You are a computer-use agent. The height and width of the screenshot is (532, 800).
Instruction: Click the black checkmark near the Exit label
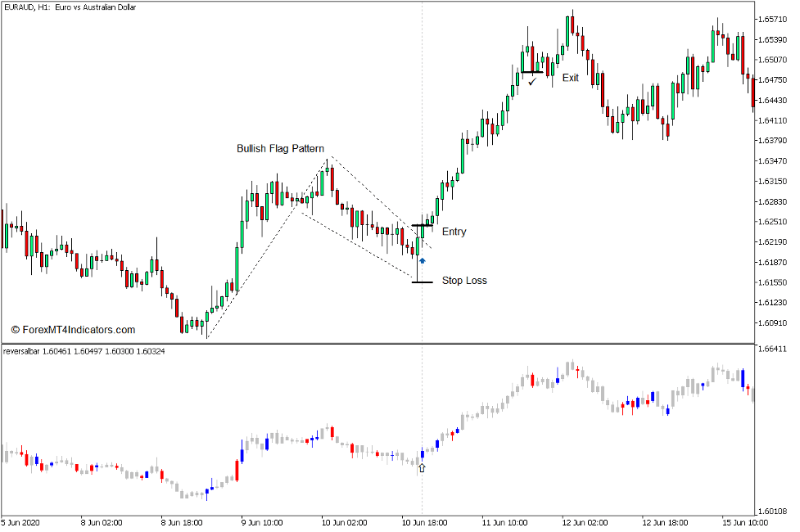tap(534, 82)
